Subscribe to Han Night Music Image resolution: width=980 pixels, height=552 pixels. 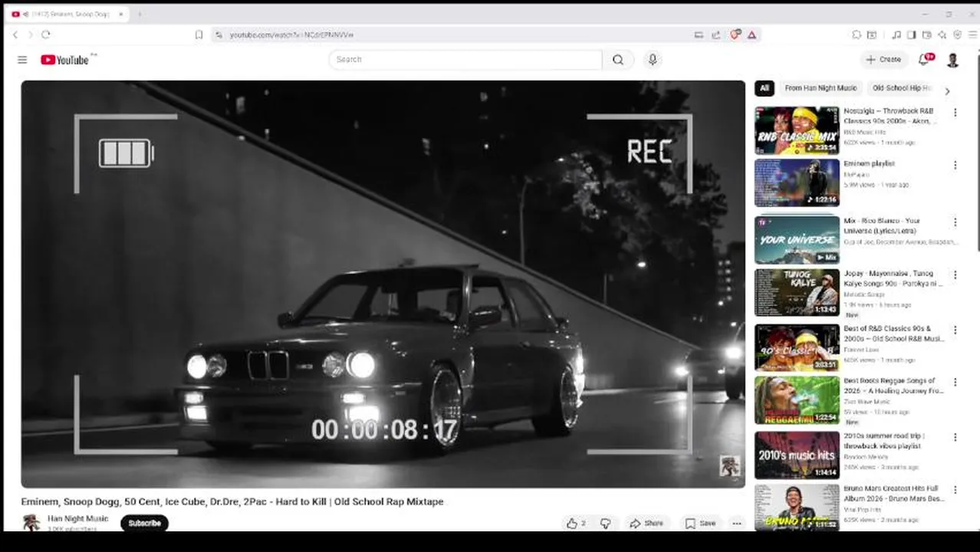(144, 523)
